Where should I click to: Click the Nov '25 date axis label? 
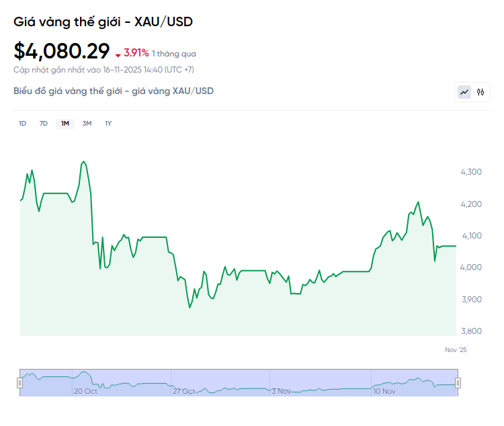coord(456,350)
